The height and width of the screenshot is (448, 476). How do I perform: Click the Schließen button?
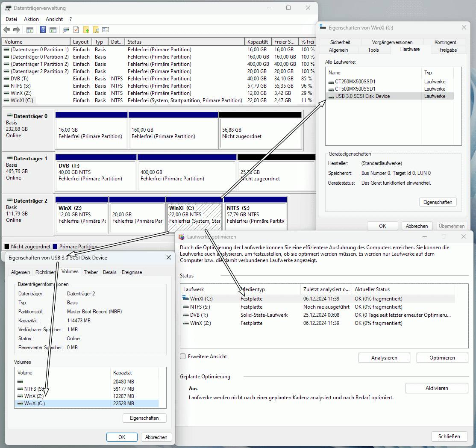[449, 436]
